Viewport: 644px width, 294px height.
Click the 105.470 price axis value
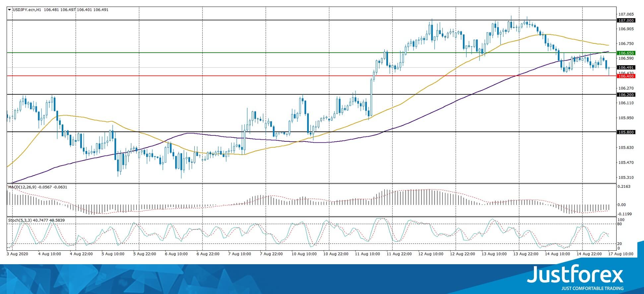tap(626, 162)
